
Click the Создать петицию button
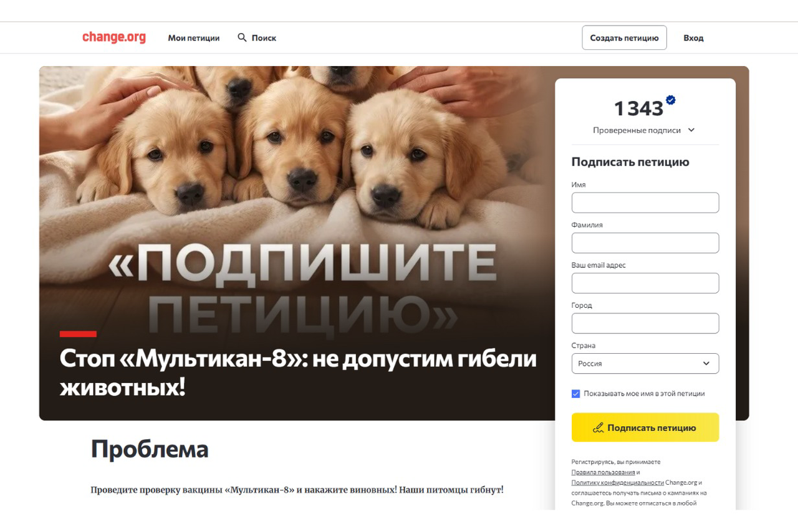(624, 38)
